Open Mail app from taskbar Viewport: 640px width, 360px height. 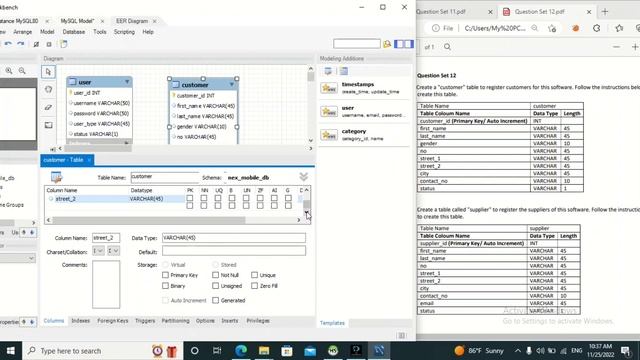pyautogui.click(x=310, y=351)
